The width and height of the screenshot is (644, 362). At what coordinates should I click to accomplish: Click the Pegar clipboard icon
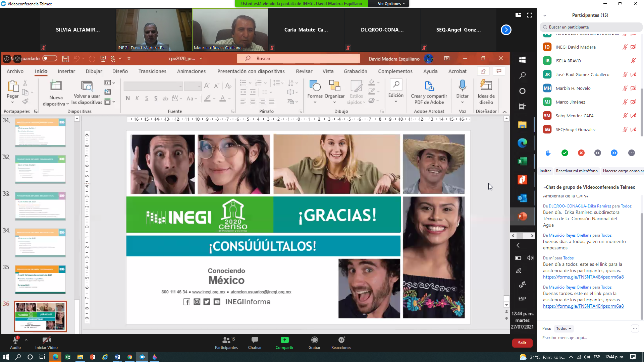tap(13, 86)
